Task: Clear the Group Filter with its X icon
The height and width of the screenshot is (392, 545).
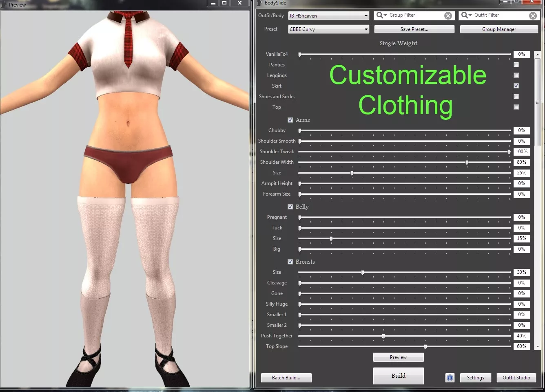Action: (x=448, y=15)
